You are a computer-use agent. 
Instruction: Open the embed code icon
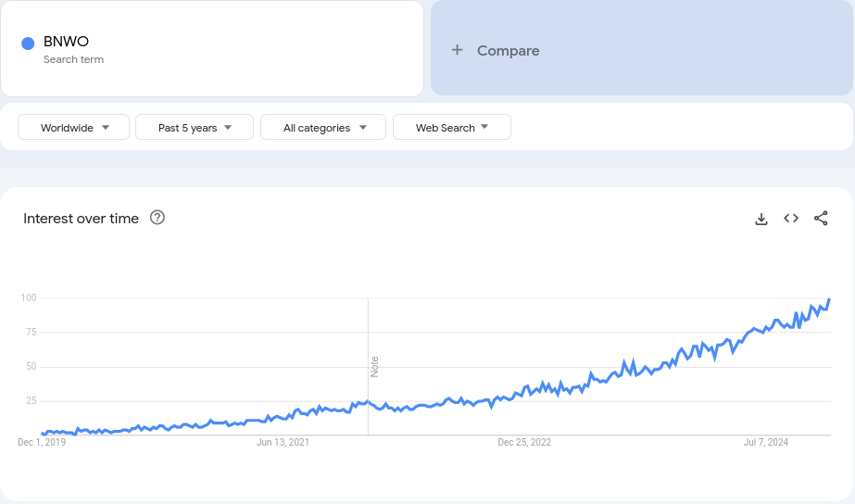tap(791, 219)
